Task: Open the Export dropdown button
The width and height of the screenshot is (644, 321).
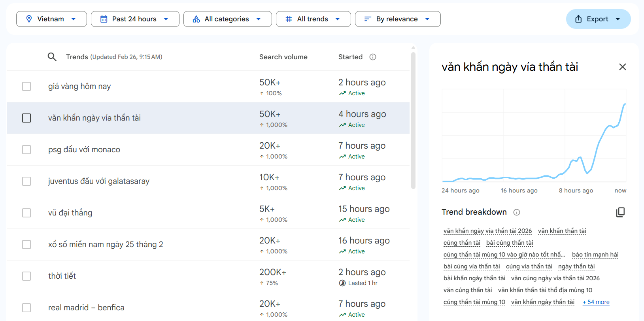Action: pyautogui.click(x=599, y=19)
